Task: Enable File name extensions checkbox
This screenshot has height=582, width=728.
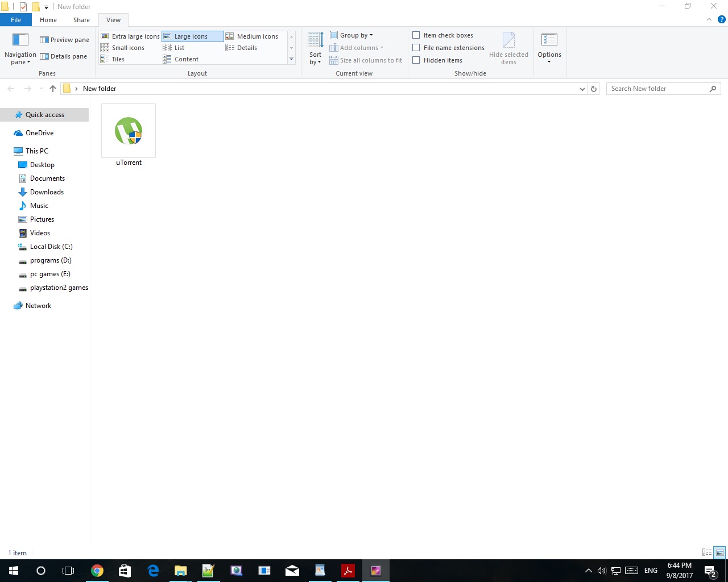Action: coord(449,48)
